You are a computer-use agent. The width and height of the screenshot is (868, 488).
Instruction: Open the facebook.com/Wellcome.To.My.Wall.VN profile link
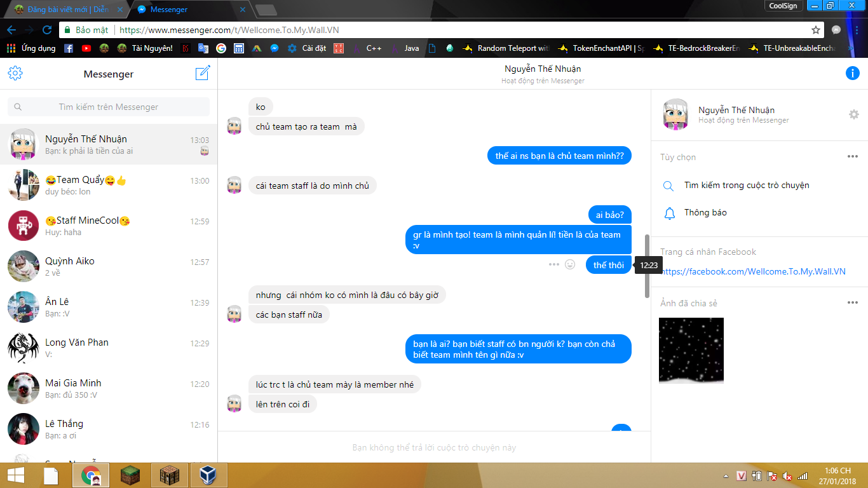(753, 271)
